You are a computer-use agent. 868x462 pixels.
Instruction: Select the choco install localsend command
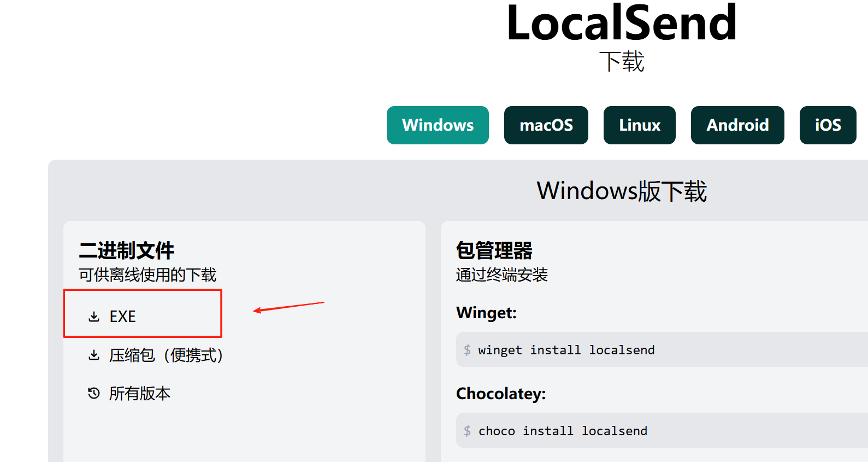click(563, 431)
